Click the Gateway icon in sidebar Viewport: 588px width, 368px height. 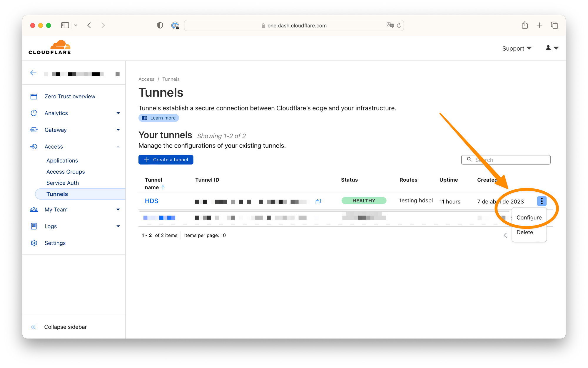(x=34, y=130)
